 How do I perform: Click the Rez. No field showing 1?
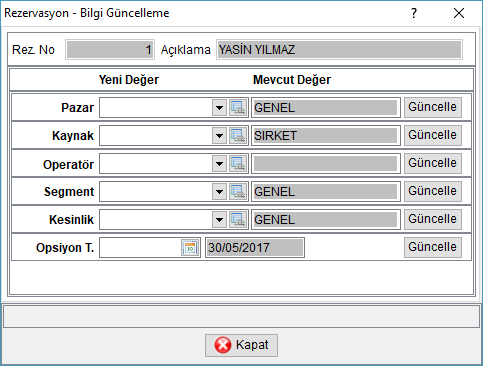point(110,50)
